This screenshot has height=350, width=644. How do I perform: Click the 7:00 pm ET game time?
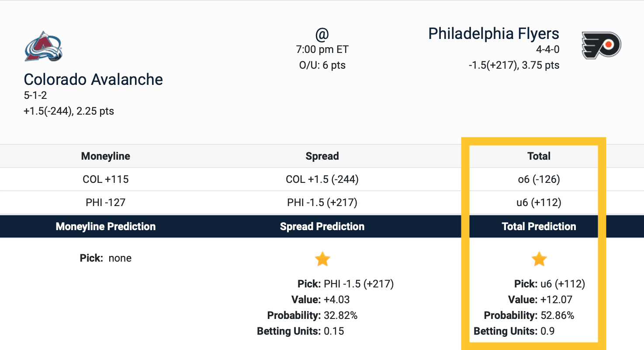pos(322,49)
